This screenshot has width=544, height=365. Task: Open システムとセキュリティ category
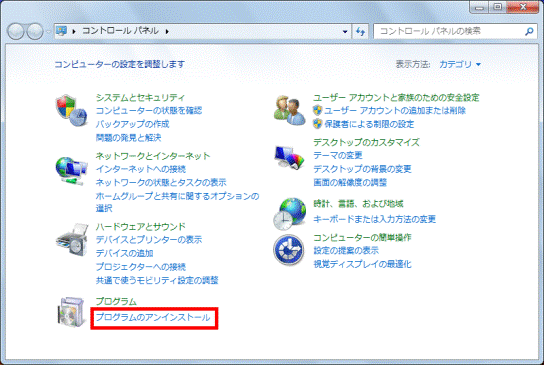(x=141, y=97)
